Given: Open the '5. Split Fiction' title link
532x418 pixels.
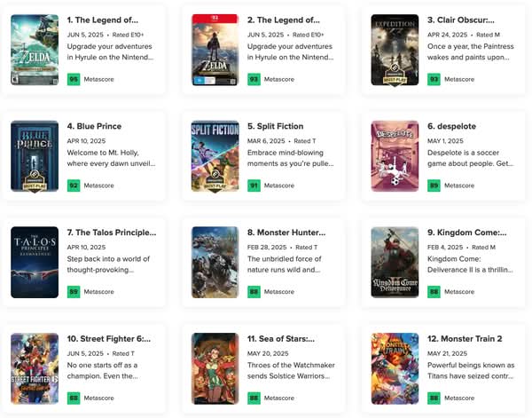Looking at the screenshot, I should point(276,126).
